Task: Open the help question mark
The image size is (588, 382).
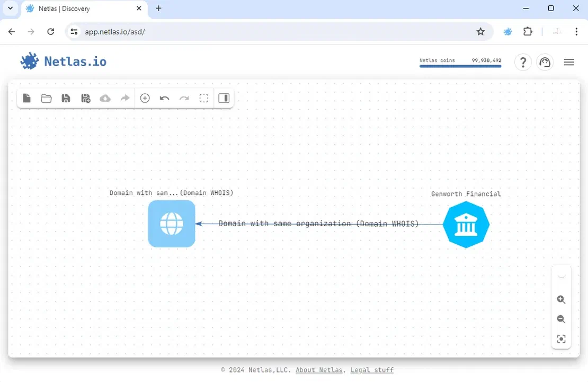Action: (x=523, y=62)
